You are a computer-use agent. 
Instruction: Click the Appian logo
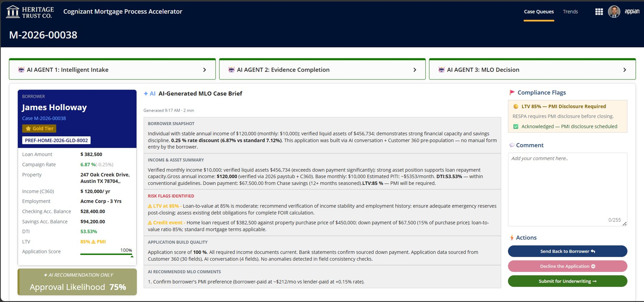pos(632,12)
